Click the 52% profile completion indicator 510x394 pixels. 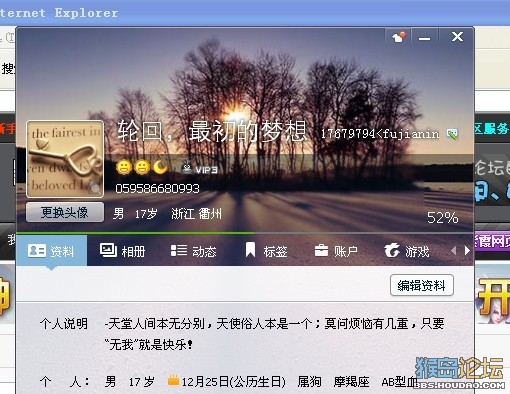443,218
